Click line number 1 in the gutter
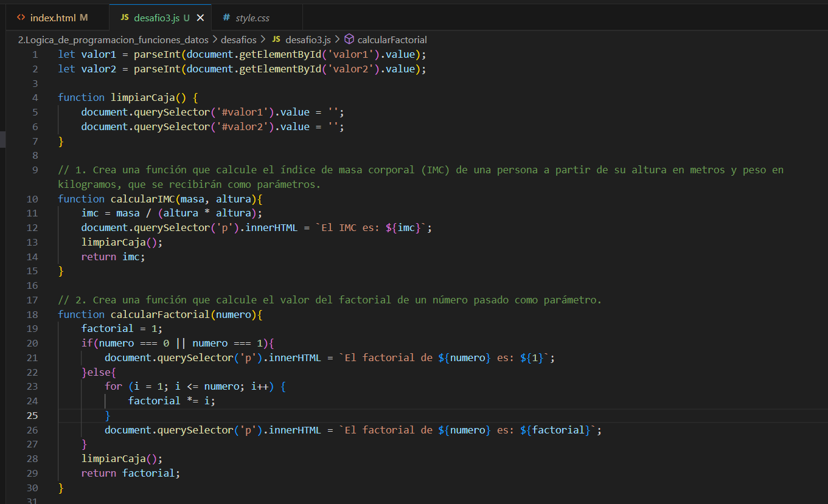Image resolution: width=828 pixels, height=504 pixels. [x=35, y=54]
